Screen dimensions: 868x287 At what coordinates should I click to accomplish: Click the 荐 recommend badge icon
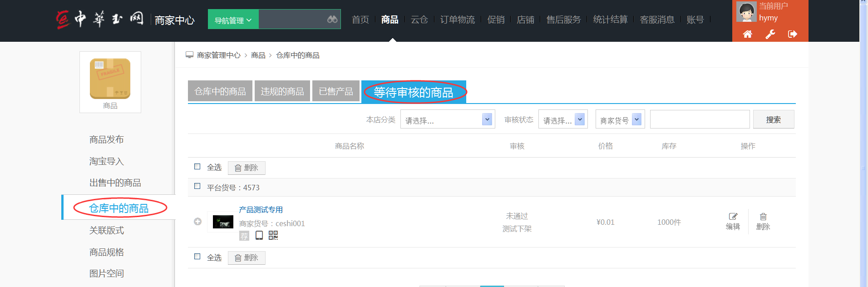[244, 236]
